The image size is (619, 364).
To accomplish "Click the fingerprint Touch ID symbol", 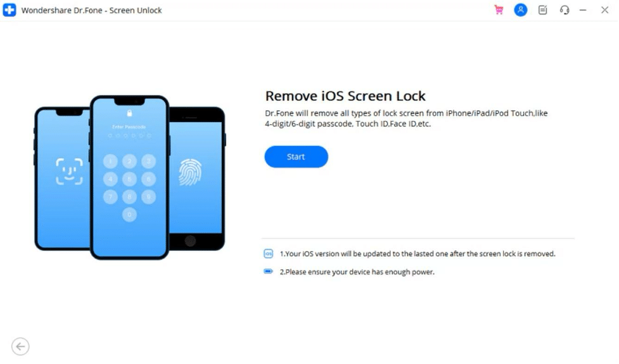I will click(x=190, y=172).
